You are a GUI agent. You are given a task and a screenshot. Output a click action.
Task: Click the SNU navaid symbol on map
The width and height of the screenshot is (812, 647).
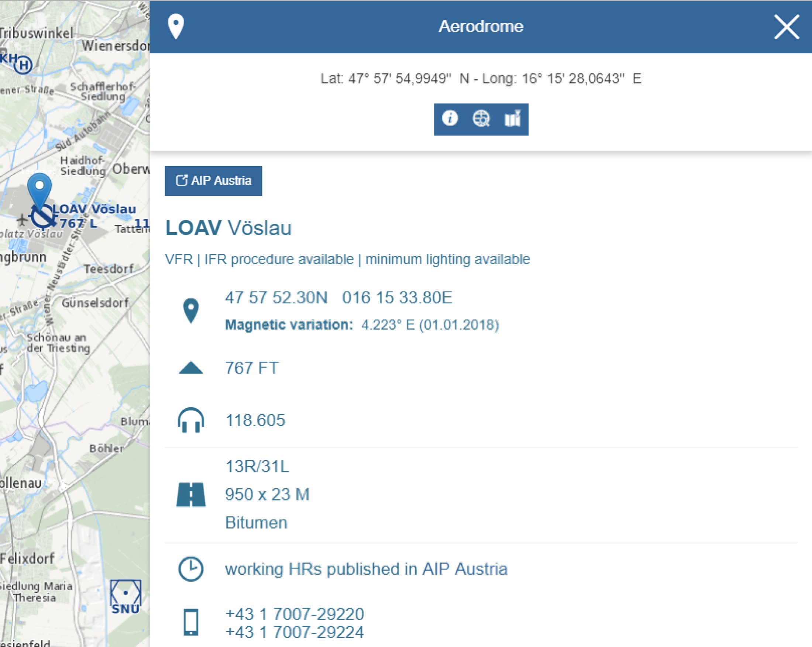(125, 596)
